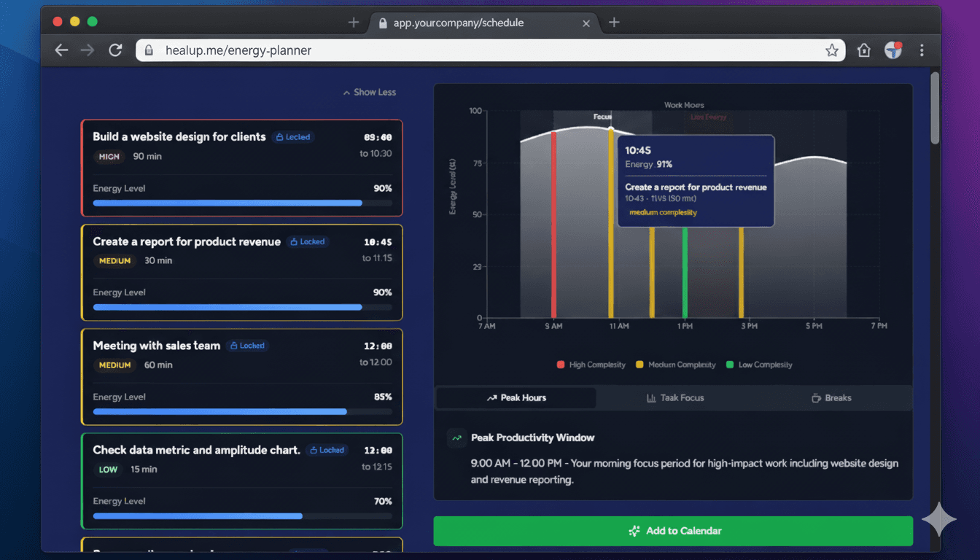Click the padlock icon on revenue report task
The height and width of the screenshot is (560, 980).
coord(294,241)
